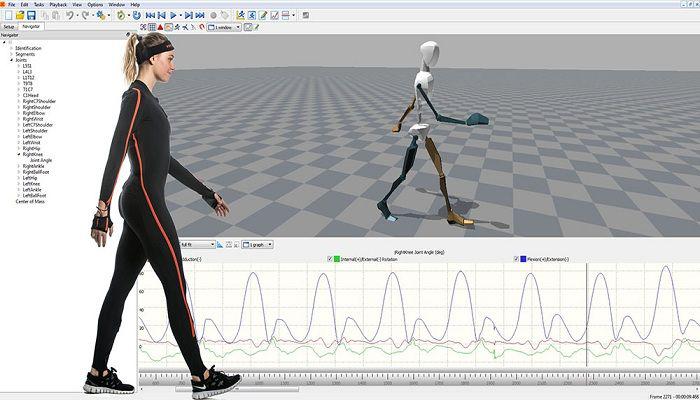
Task: Toggle the floor grid icon in viewport toolbar
Action: coord(152,27)
